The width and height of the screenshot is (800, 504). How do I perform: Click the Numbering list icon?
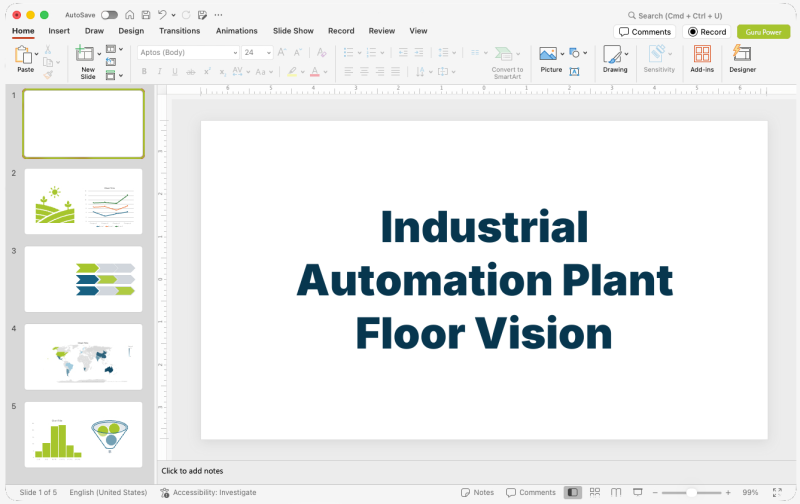point(371,53)
